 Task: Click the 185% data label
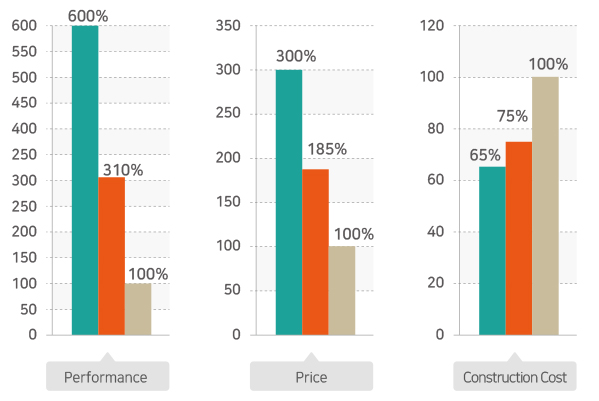pos(327,149)
